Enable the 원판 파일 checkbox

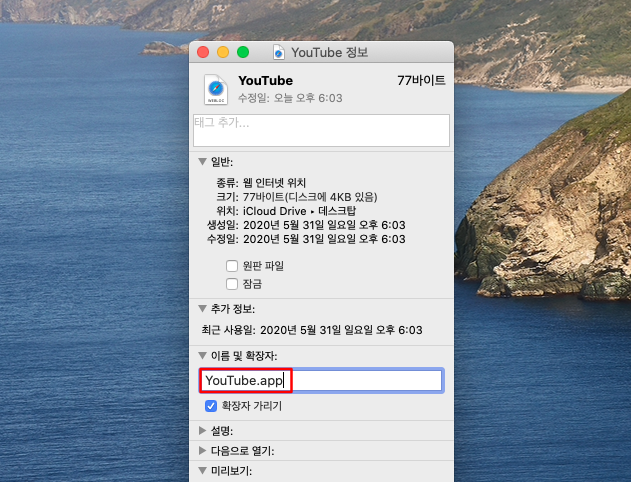pyautogui.click(x=232, y=266)
